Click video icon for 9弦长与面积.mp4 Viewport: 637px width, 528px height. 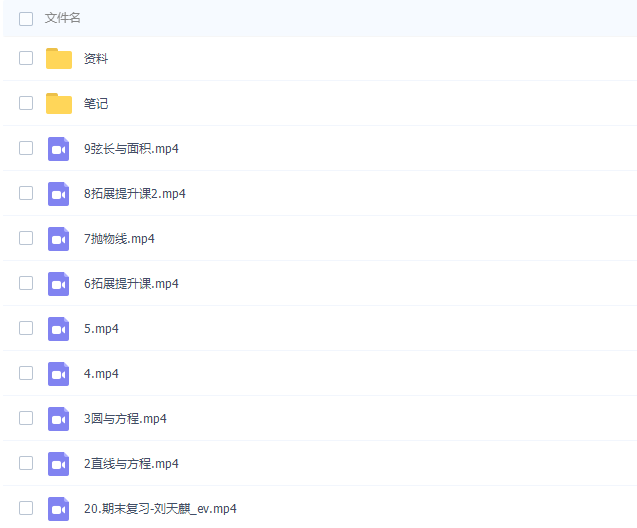(x=59, y=149)
